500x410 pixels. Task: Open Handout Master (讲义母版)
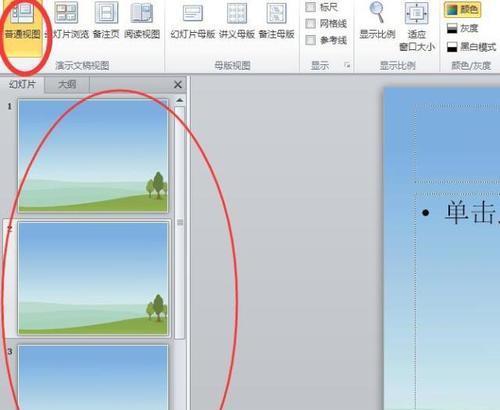(237, 21)
